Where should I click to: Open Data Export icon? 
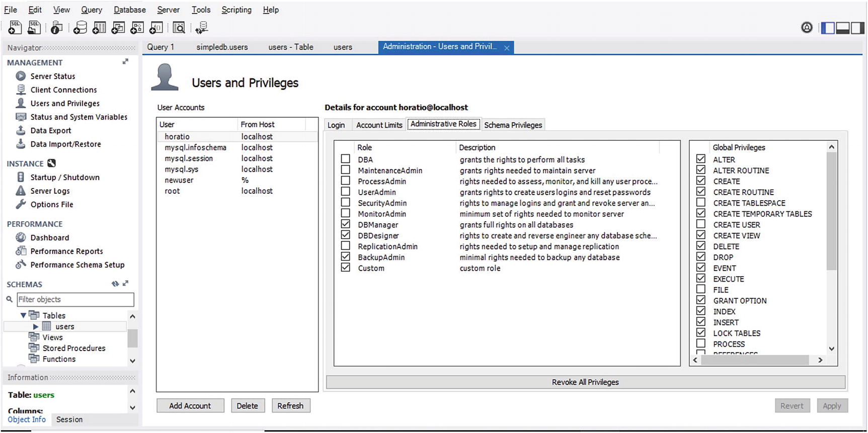pyautogui.click(x=21, y=130)
